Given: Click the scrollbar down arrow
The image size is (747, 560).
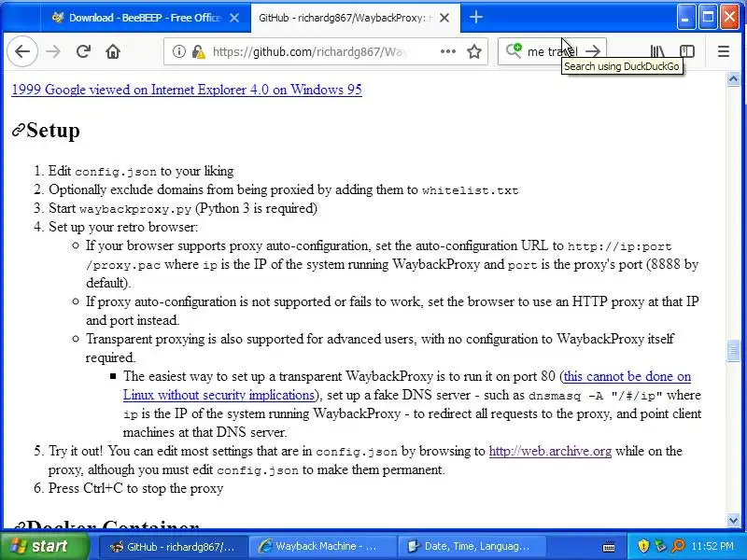Looking at the screenshot, I should [734, 521].
